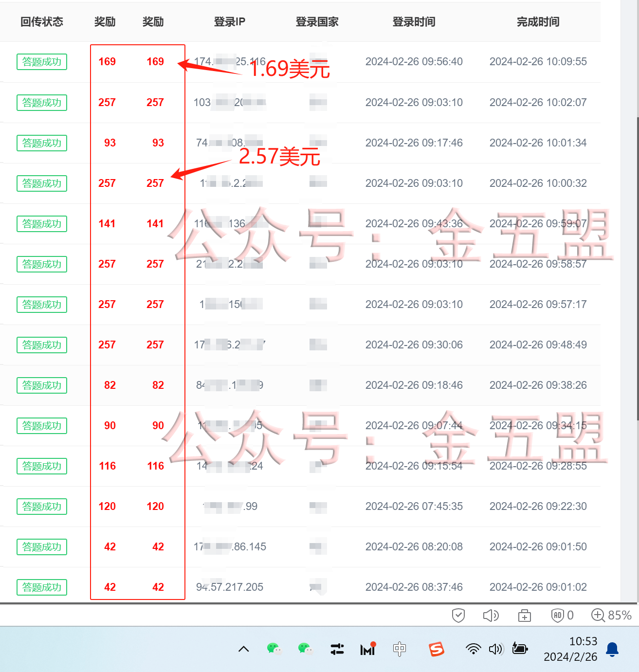Click 答题成功 badge in 09:38:26 row
The width and height of the screenshot is (639, 672).
click(42, 385)
